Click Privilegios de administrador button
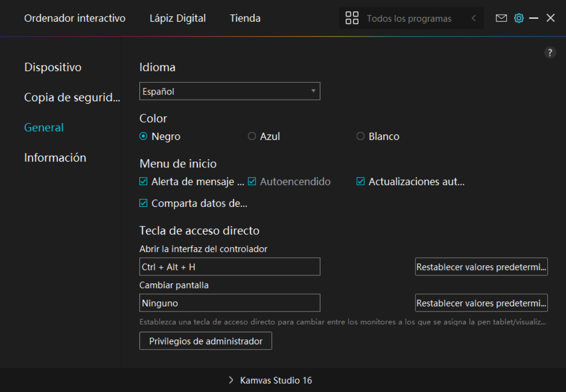 206,341
